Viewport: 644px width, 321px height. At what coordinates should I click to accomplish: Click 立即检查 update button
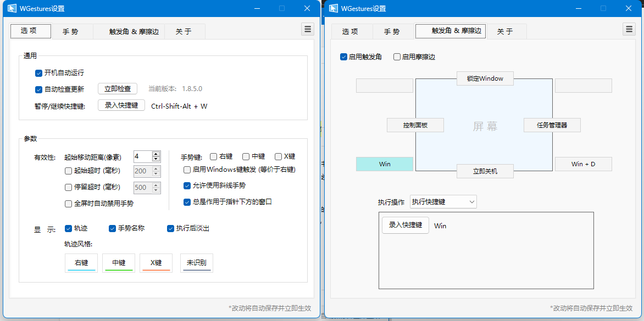pyautogui.click(x=117, y=89)
